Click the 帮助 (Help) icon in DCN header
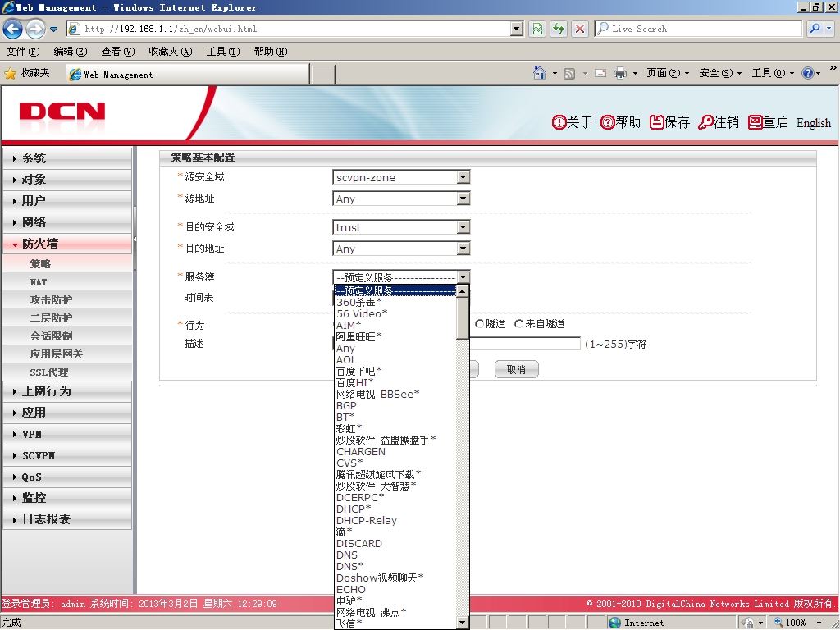Viewport: 840px width, 630px height. point(607,123)
